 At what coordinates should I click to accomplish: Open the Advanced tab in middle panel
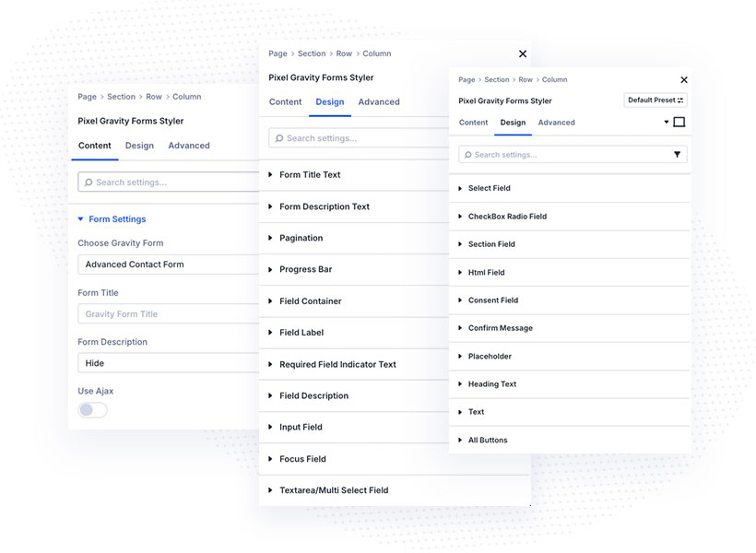[x=379, y=102]
